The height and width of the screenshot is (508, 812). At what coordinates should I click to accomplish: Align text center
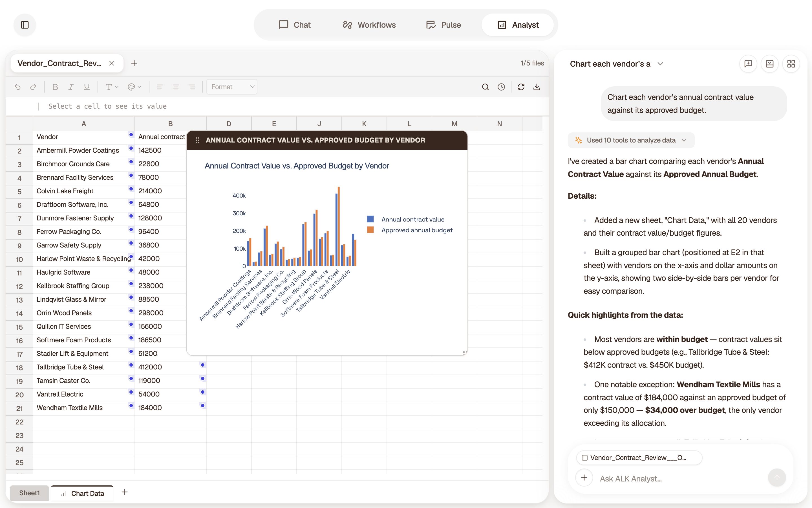[x=175, y=87]
